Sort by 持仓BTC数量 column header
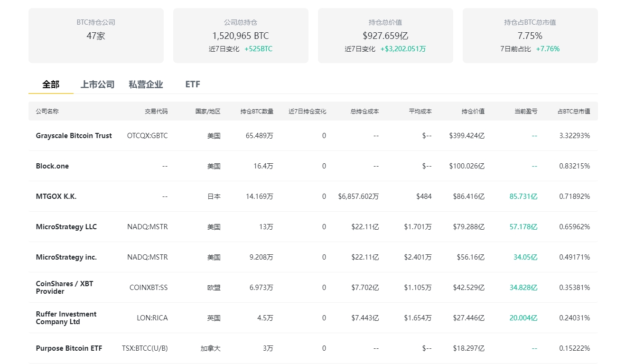The image size is (644, 364). coord(257,112)
